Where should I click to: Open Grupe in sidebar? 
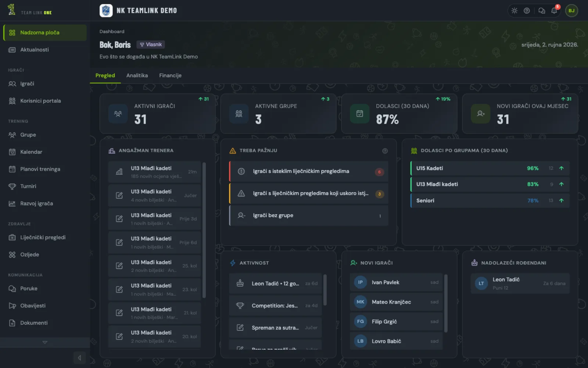45,135
